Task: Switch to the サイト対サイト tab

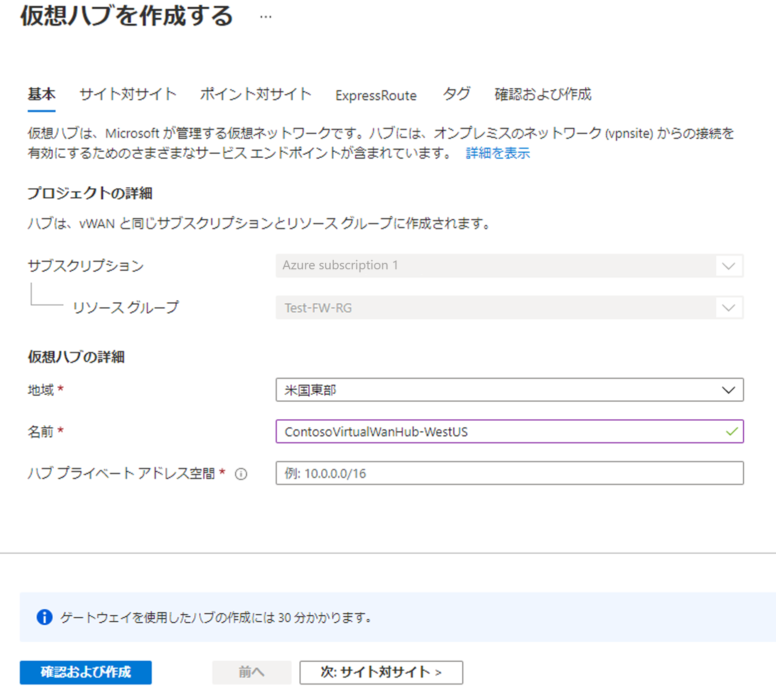Action: [128, 94]
